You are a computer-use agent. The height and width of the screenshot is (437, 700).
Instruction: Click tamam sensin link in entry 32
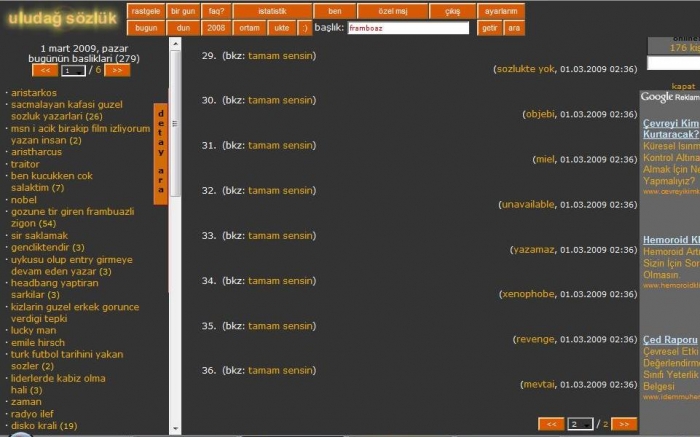pos(281,191)
